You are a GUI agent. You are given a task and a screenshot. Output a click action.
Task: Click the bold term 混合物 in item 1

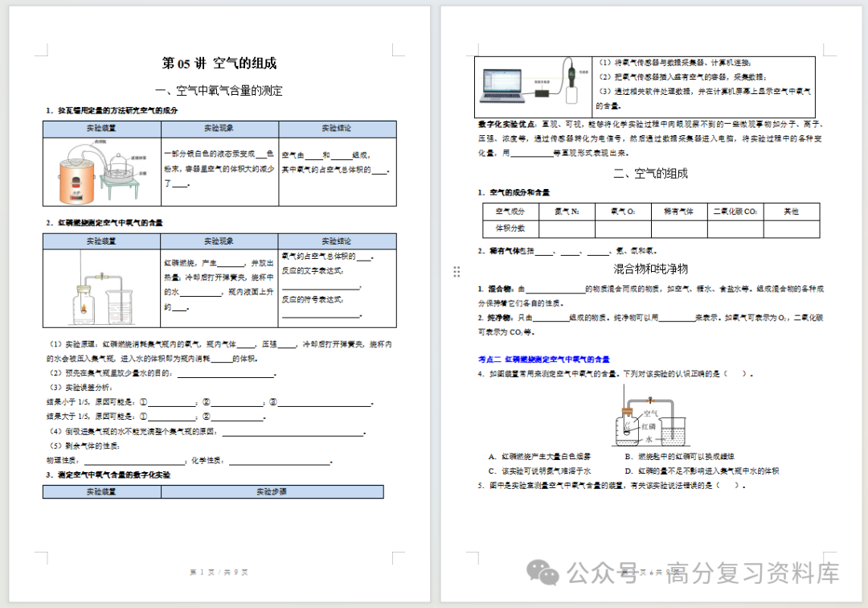tap(502, 289)
